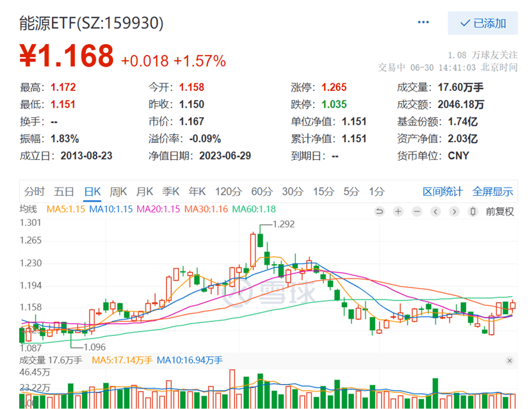Viewport: 532px width, 409px height.
Task: Select the 周K chart tab
Action: click(118, 191)
